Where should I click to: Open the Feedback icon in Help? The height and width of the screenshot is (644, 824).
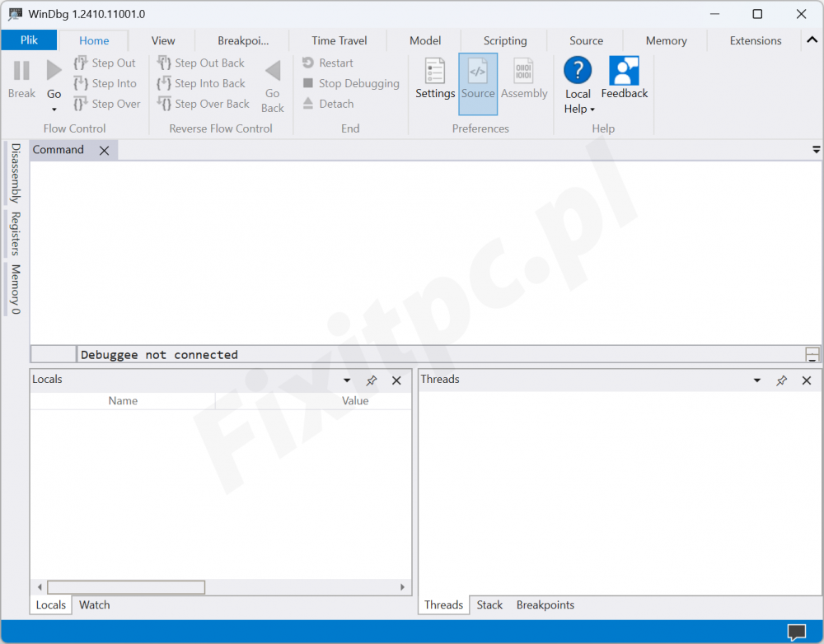[x=624, y=72]
